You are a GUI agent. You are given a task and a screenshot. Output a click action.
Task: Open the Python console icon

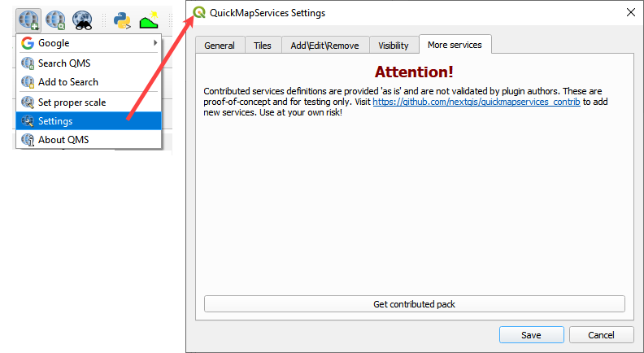(x=122, y=20)
